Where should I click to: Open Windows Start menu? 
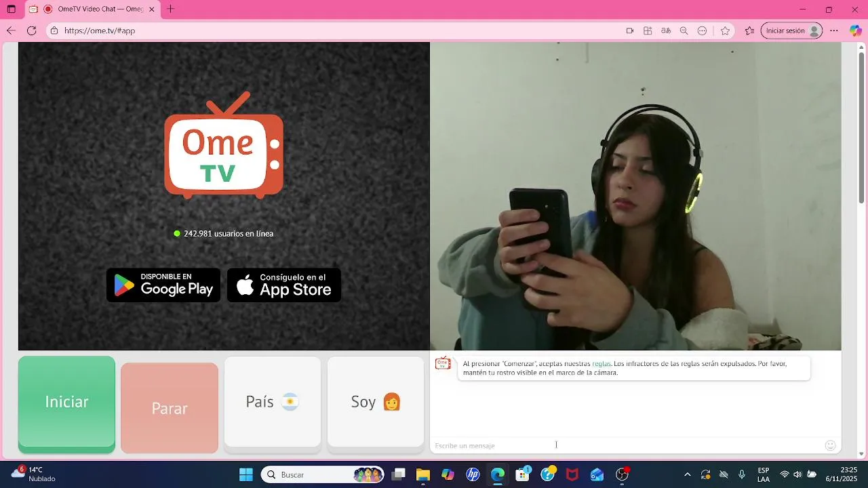(x=246, y=474)
